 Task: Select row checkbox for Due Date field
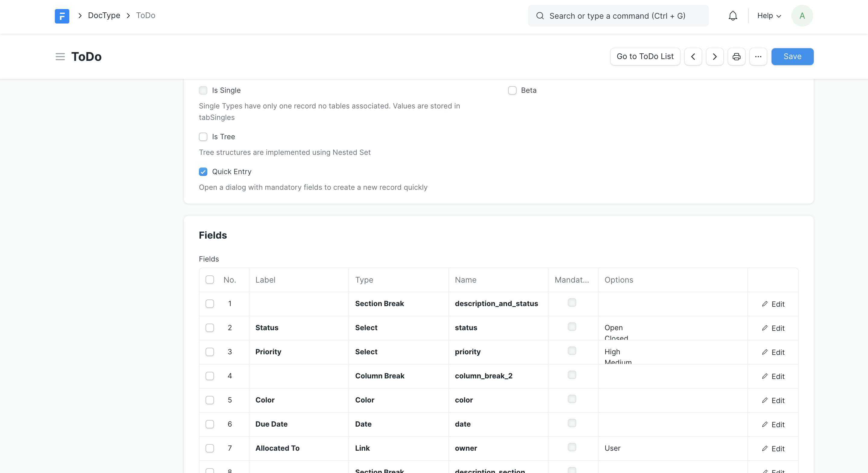209,424
